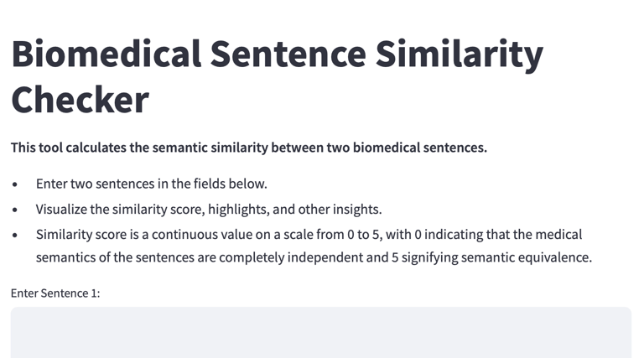Click the "Biomedical Sentence Similarity Checker" page heading

point(277,76)
